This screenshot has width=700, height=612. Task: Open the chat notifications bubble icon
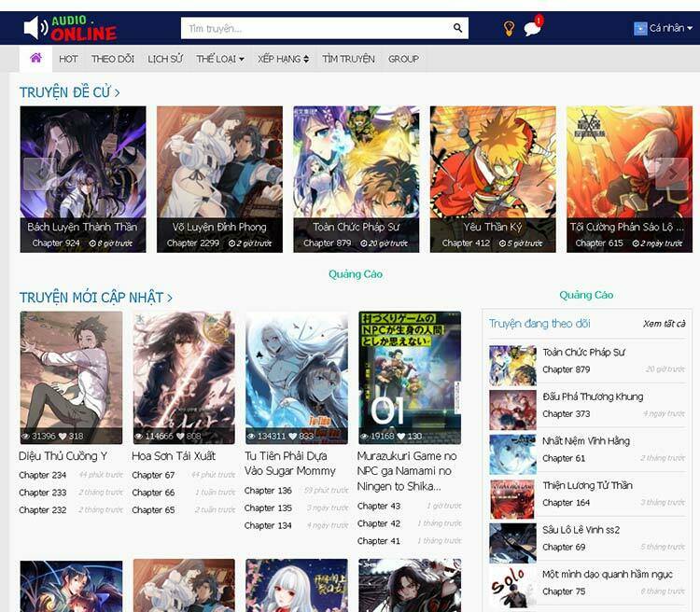pos(532,28)
